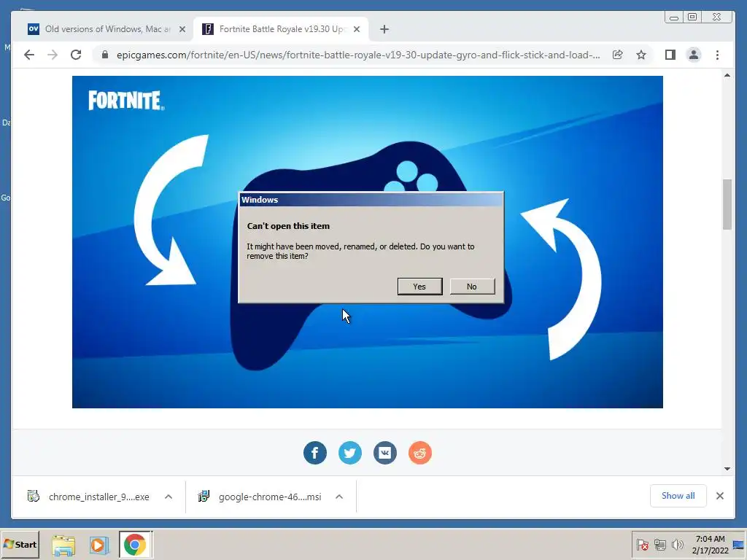Viewport: 747px width, 560px height.
Task: Open the Chrome side panel
Action: [670, 55]
